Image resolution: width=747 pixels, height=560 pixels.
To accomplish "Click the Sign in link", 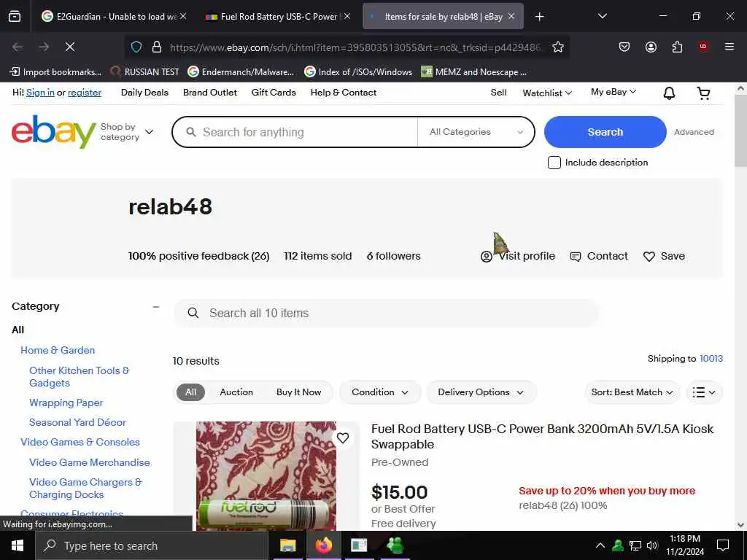I will click(x=40, y=93).
